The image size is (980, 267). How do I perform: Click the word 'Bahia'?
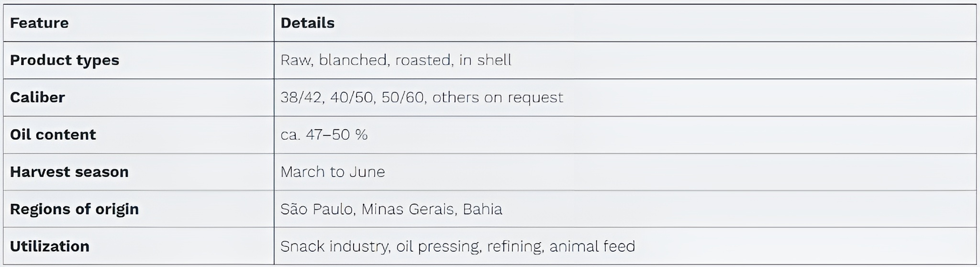click(x=482, y=209)
